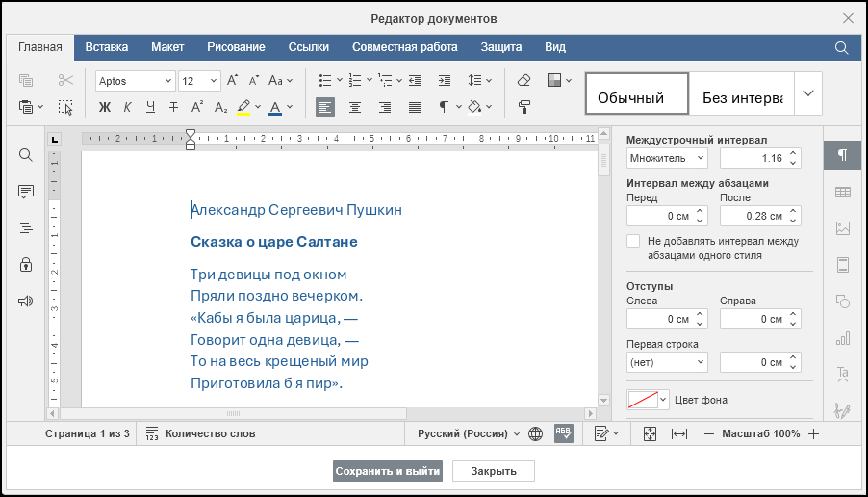The height and width of the screenshot is (497, 868).
Task: Open the Множитель line spacing dropdown
Action: 667,158
